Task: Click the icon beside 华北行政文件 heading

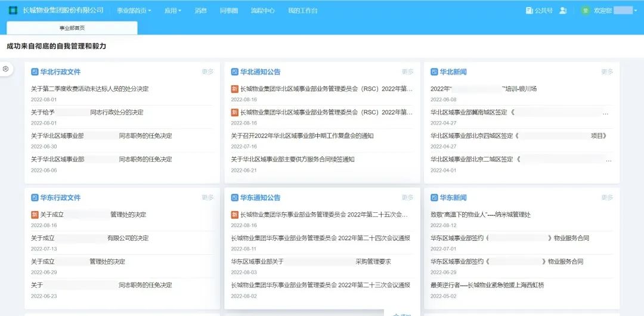Action: (35, 72)
